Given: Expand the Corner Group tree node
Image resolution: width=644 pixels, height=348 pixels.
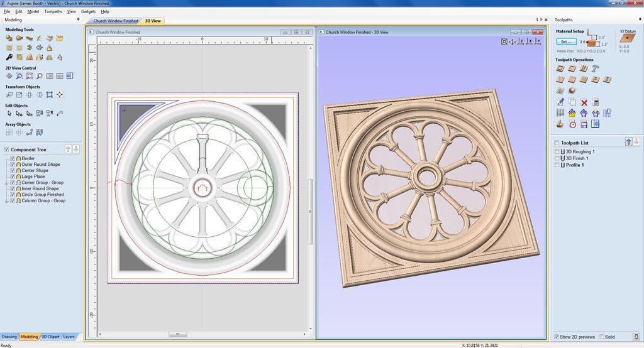Looking at the screenshot, I should click(x=6, y=183).
